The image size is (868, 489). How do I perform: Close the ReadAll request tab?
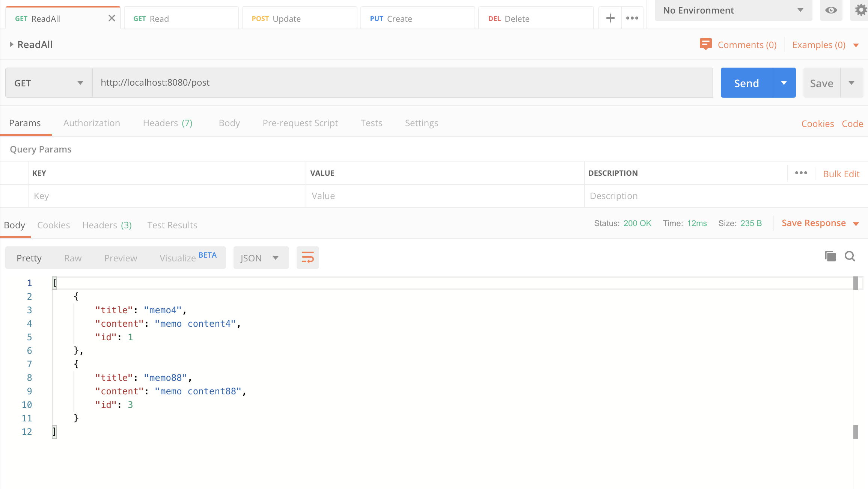pyautogui.click(x=112, y=18)
